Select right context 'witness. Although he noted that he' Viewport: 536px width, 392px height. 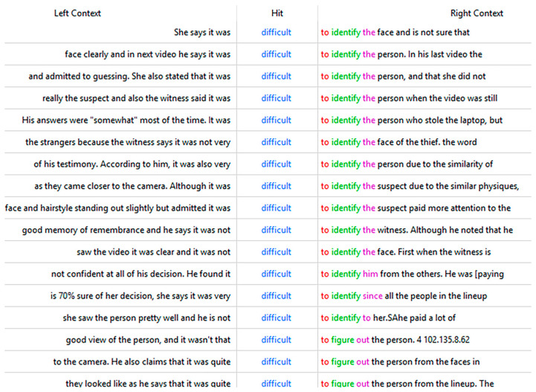pos(445,230)
